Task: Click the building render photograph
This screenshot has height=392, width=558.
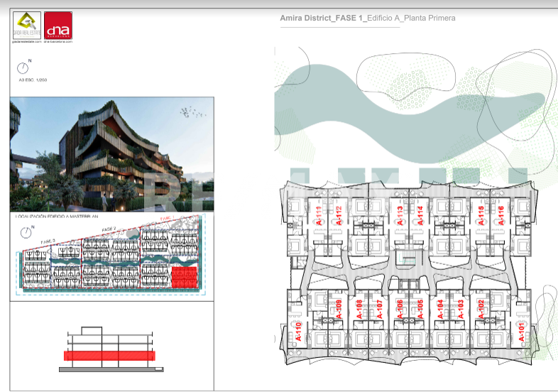Action: (x=112, y=155)
